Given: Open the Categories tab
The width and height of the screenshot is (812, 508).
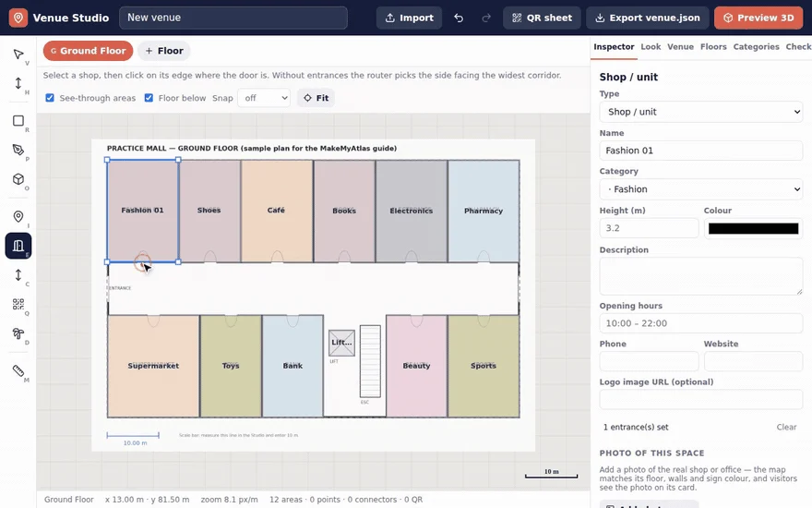Looking at the screenshot, I should click(x=756, y=47).
